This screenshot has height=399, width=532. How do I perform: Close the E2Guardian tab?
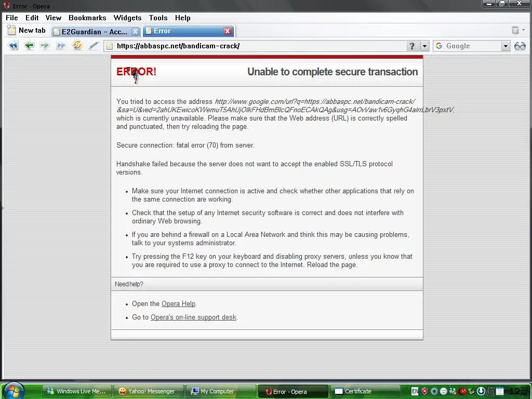pos(136,32)
